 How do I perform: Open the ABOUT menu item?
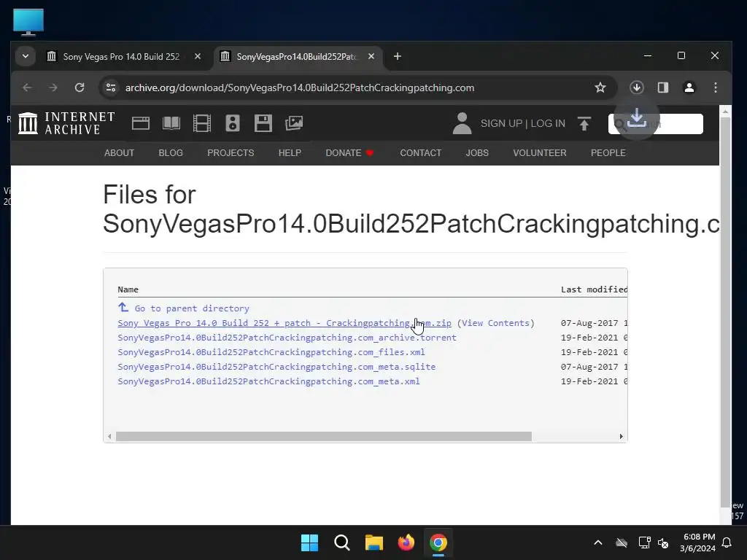(x=119, y=153)
